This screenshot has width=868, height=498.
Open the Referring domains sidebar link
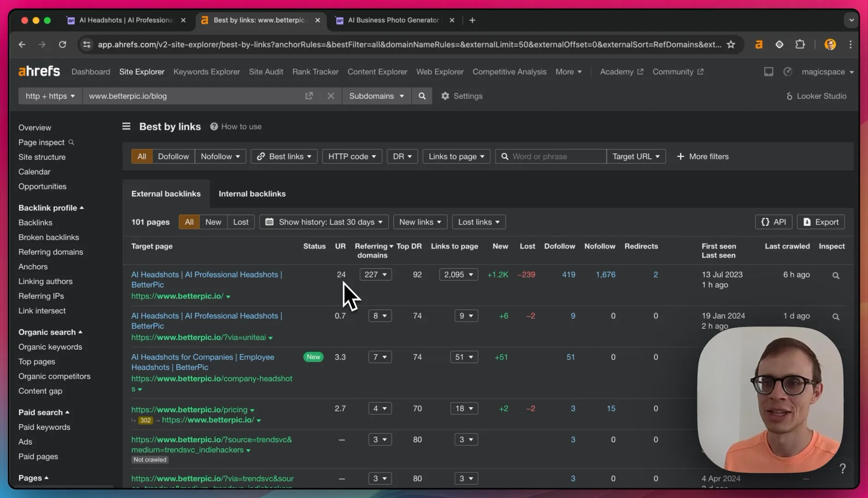[51, 252]
